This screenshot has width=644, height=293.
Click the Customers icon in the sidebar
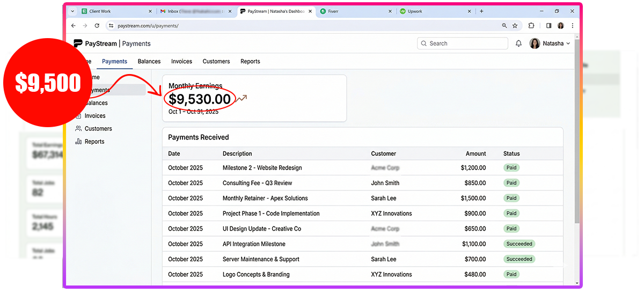click(x=78, y=129)
